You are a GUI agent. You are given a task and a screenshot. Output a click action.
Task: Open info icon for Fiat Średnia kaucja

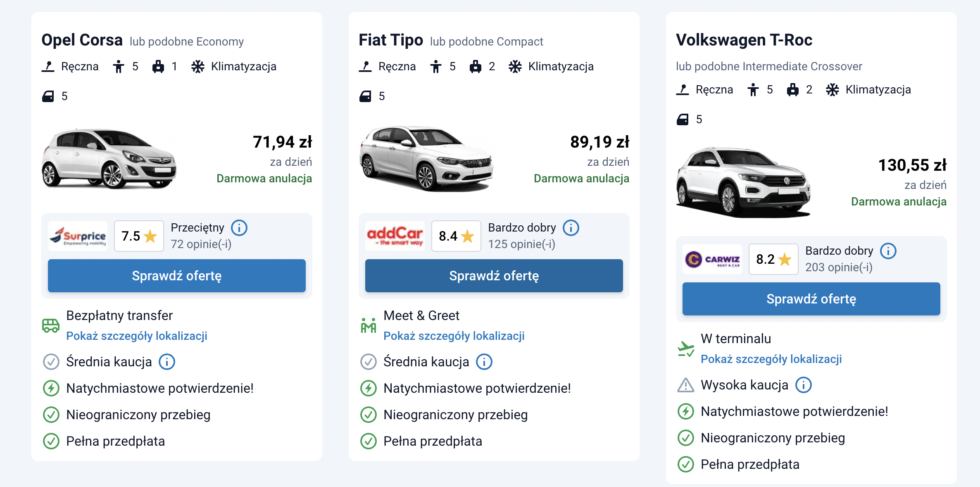[484, 362]
